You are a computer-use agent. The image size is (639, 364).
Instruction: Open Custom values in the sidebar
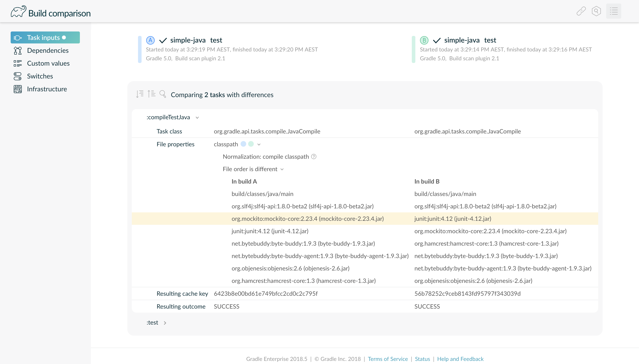tap(18, 63)
